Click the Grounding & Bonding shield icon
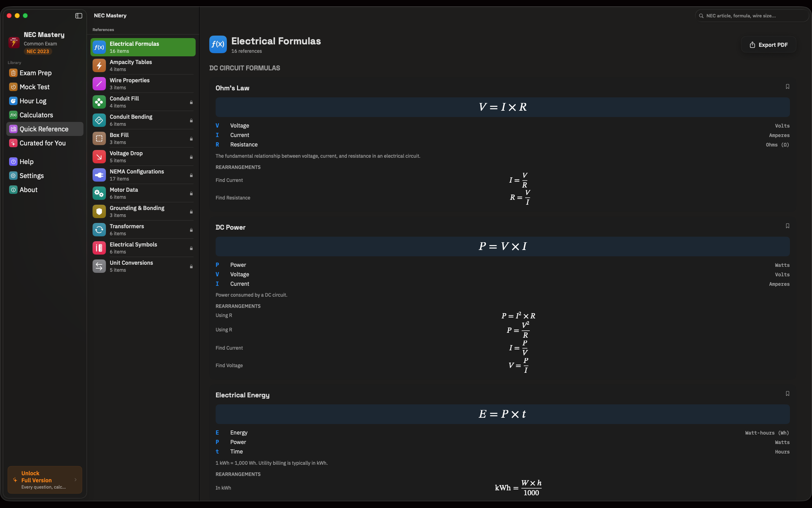 point(99,211)
